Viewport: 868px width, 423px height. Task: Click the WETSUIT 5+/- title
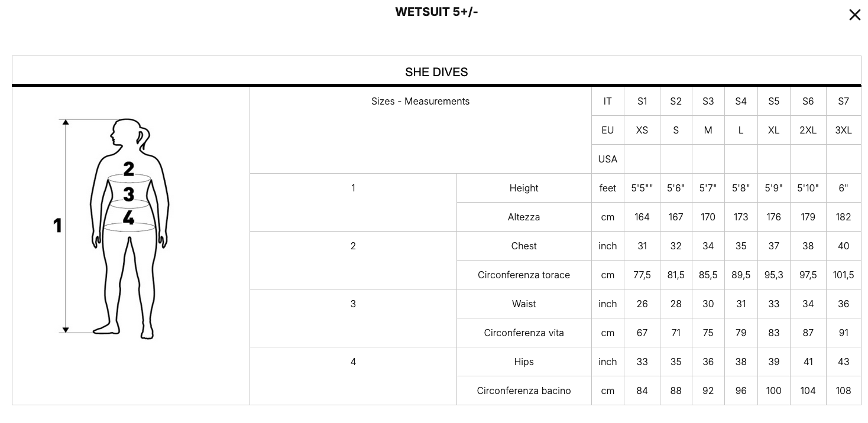pyautogui.click(x=436, y=12)
